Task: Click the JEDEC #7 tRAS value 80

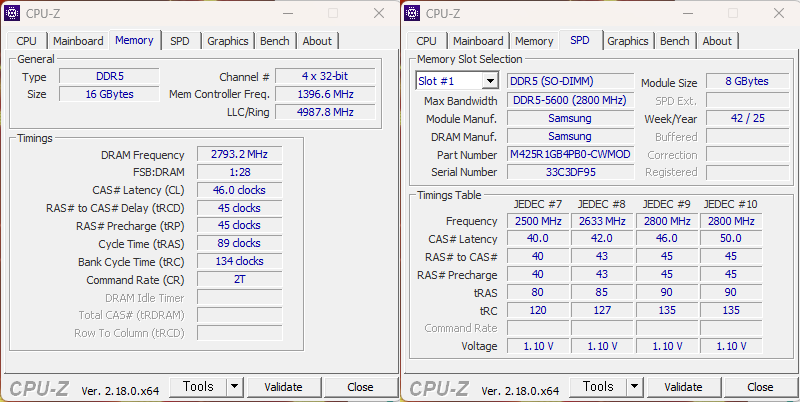Action: pos(538,292)
